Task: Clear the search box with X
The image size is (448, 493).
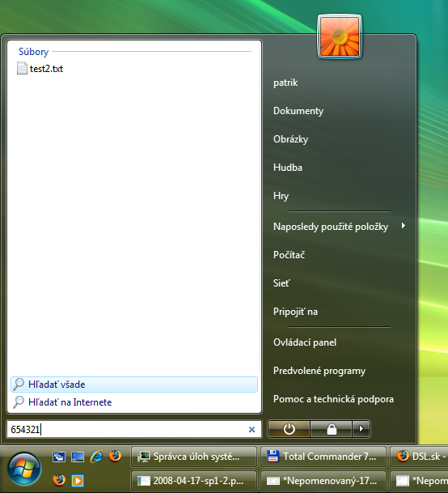Action: 251,430
